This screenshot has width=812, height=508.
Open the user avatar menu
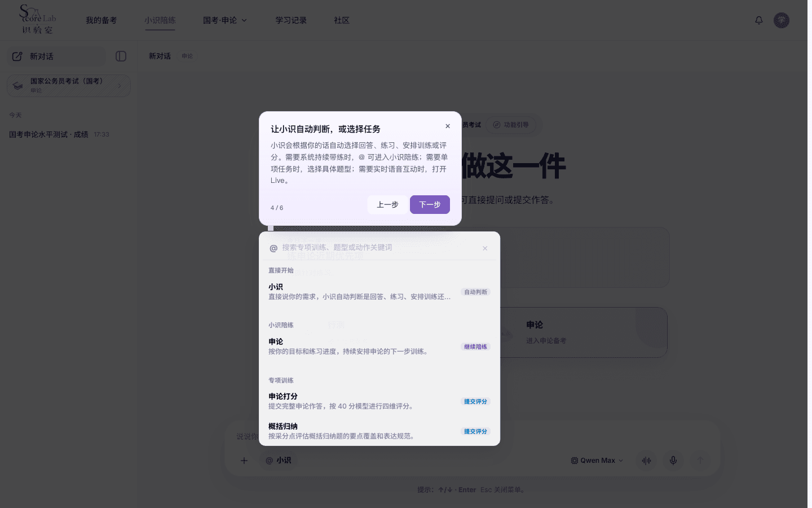pos(782,20)
